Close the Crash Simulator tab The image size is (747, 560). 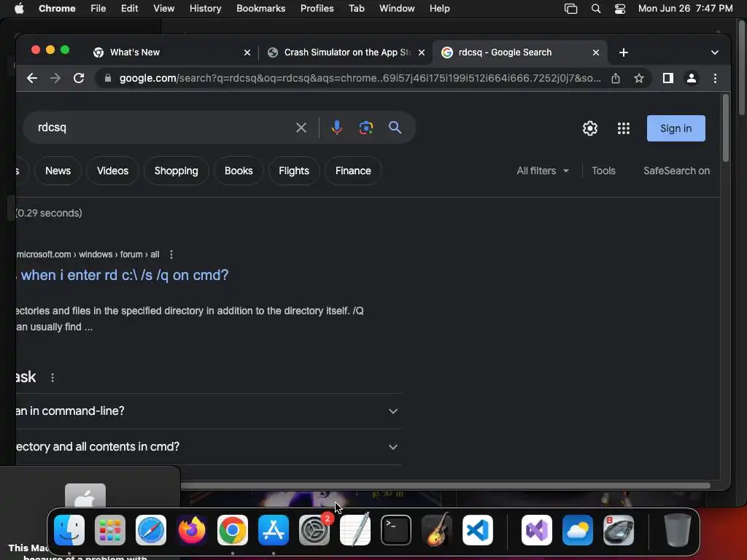pyautogui.click(x=421, y=52)
